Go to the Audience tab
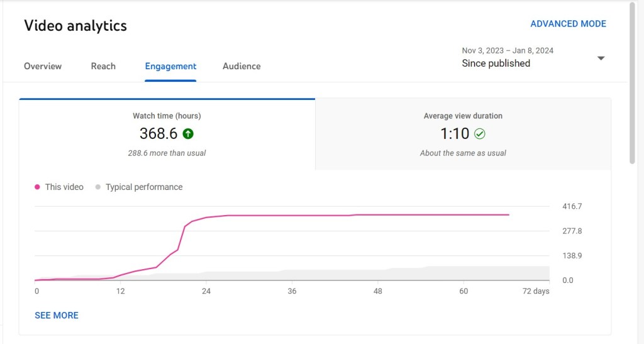Screen dimensions: 644x344 pos(241,66)
